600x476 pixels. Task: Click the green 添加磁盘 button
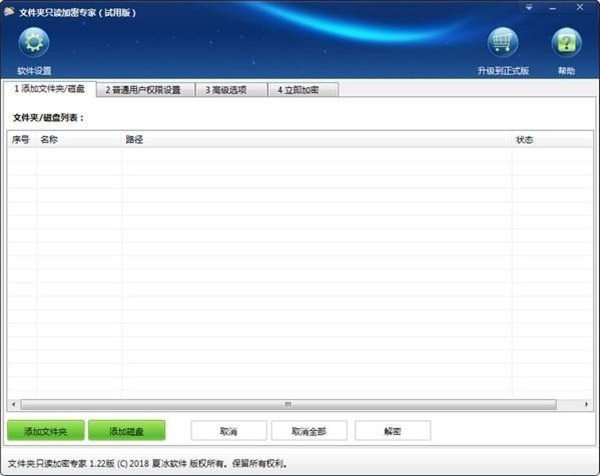127,431
